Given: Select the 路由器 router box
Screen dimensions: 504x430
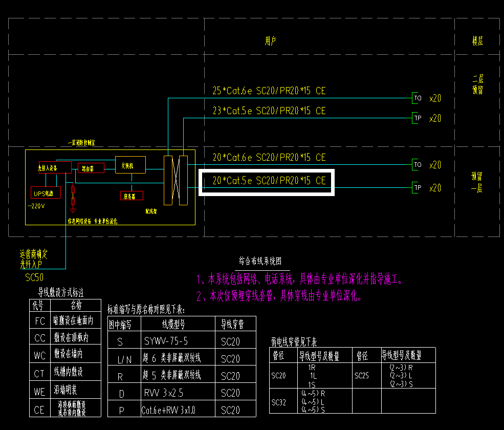Looking at the screenshot, I should click(x=91, y=168).
